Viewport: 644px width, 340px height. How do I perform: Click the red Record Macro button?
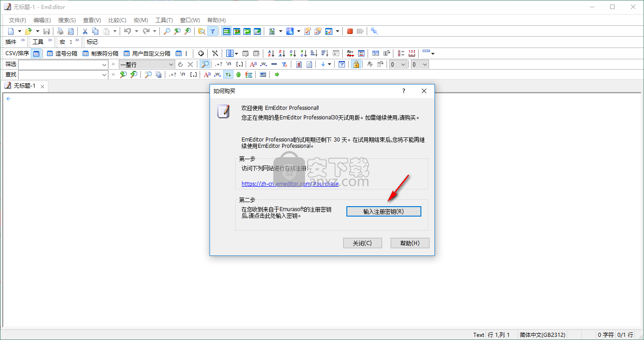point(350,31)
